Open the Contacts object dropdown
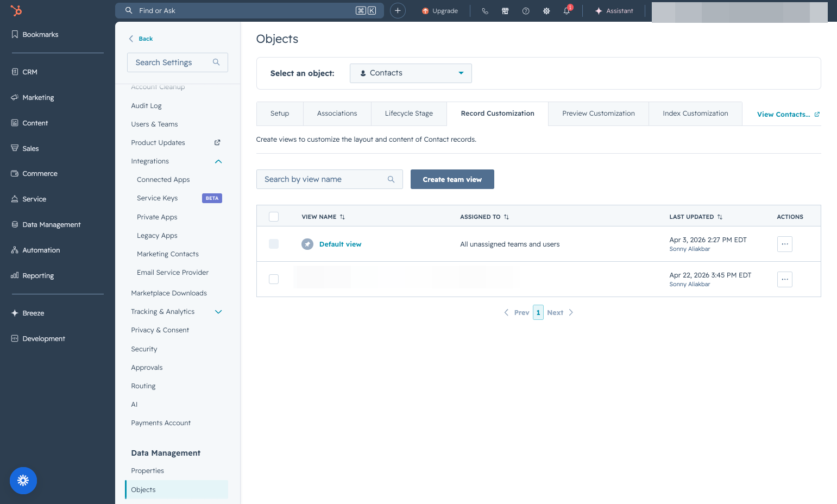The image size is (837, 504). (411, 73)
